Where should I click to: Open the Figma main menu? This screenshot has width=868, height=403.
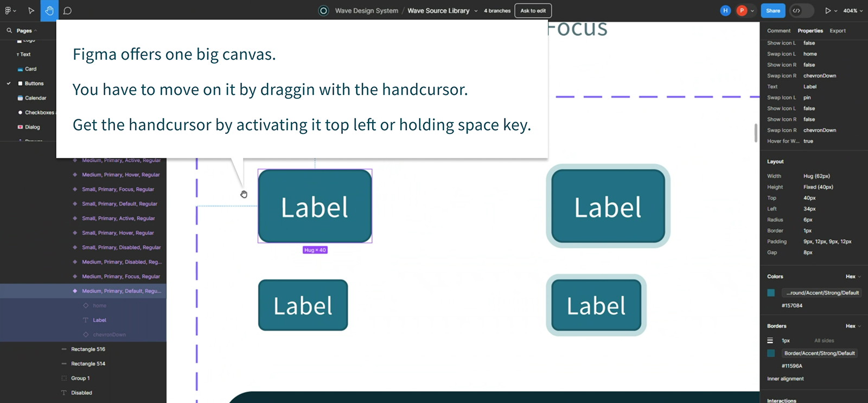click(x=8, y=10)
